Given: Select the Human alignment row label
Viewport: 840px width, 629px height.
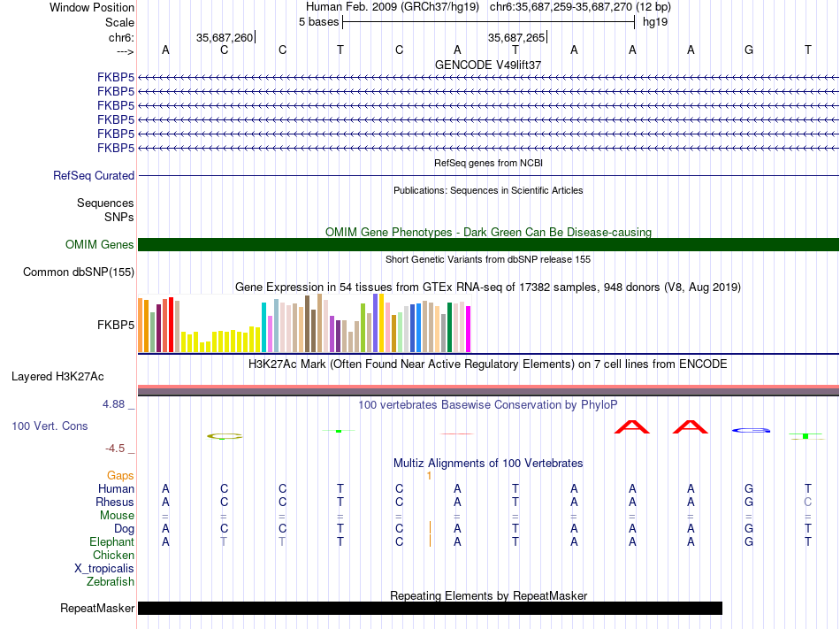Looking at the screenshot, I should (116, 488).
